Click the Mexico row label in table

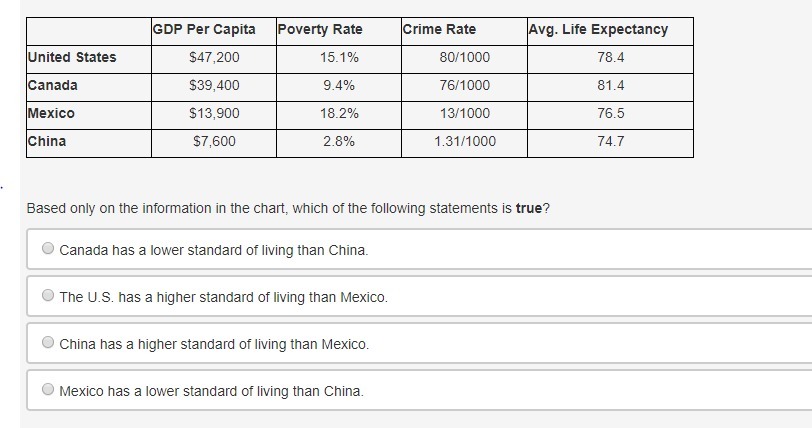(x=51, y=113)
